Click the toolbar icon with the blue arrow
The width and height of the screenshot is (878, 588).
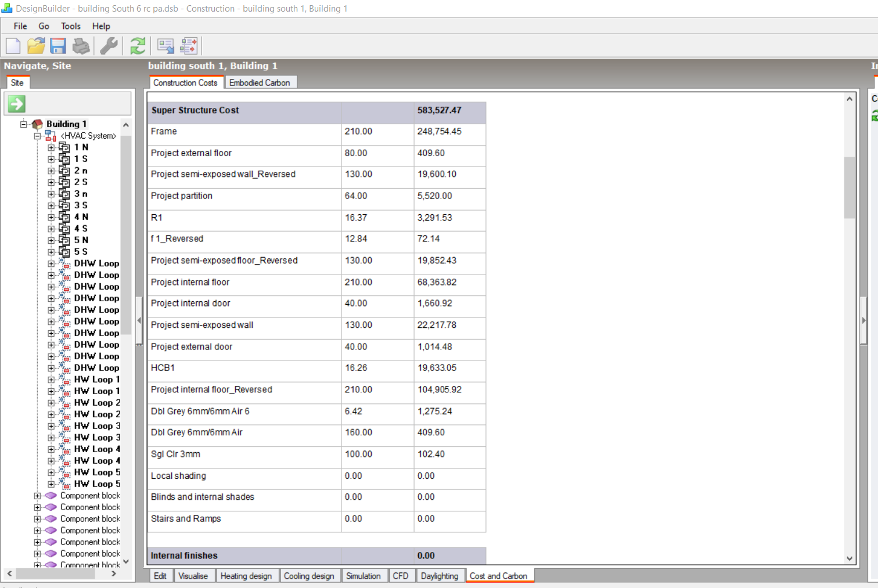pyautogui.click(x=165, y=46)
